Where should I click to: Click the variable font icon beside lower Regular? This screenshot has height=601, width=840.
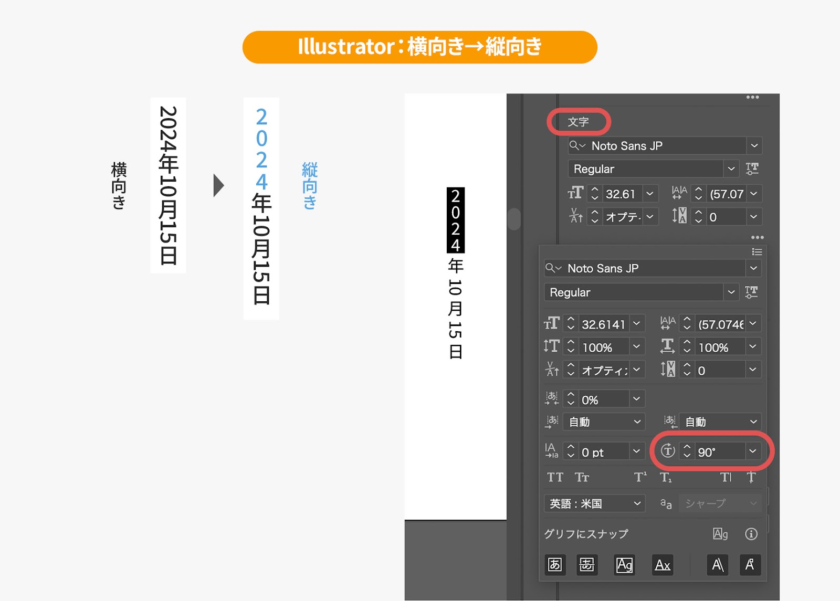click(x=751, y=292)
